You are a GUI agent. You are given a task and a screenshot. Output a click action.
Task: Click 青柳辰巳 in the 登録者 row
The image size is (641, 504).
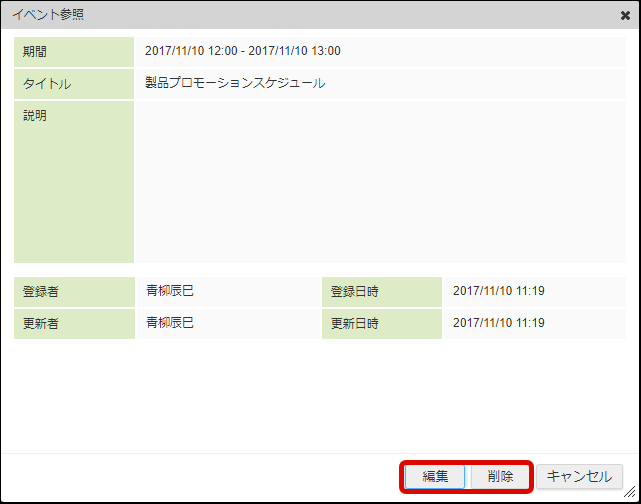pyautogui.click(x=170, y=291)
